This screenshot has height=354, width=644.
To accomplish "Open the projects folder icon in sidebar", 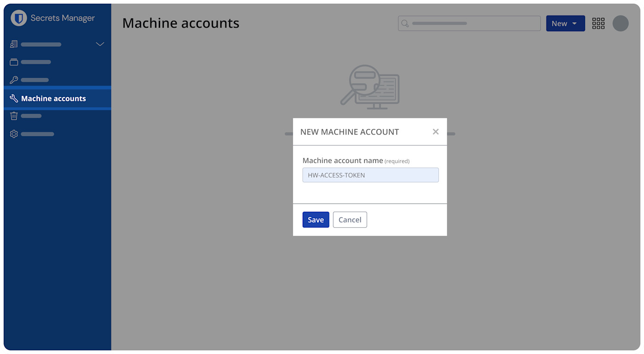I will [13, 61].
